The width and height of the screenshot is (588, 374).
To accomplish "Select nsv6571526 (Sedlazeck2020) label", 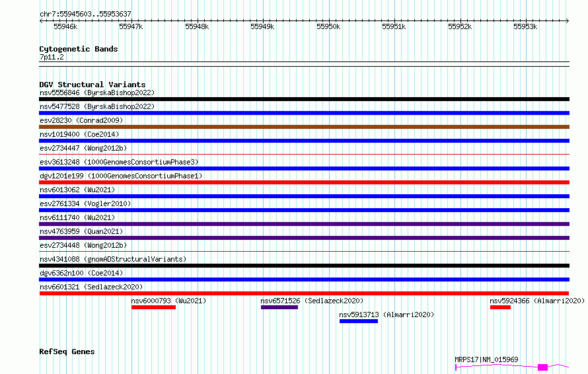I will click(x=312, y=301).
